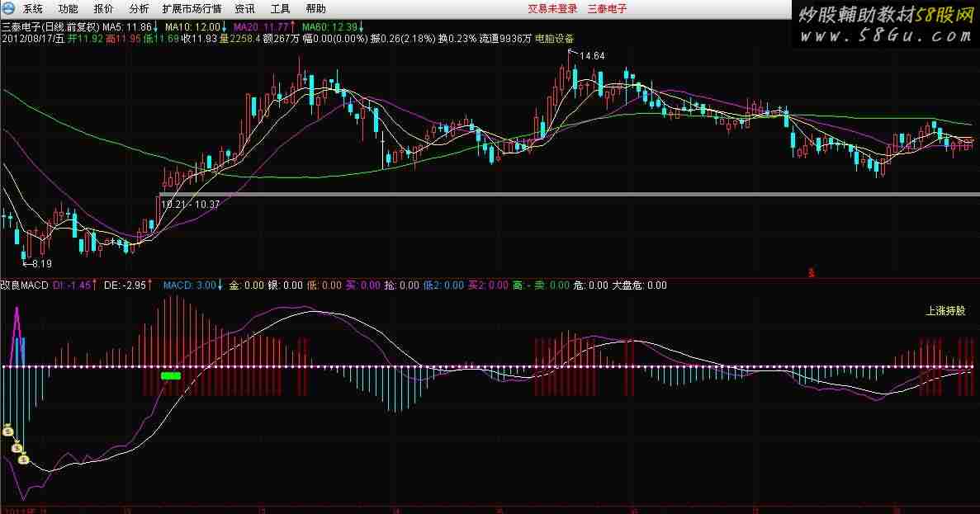980x514 pixels.
Task: Click the app logo icon left of 系统
Action: pyautogui.click(x=8, y=9)
